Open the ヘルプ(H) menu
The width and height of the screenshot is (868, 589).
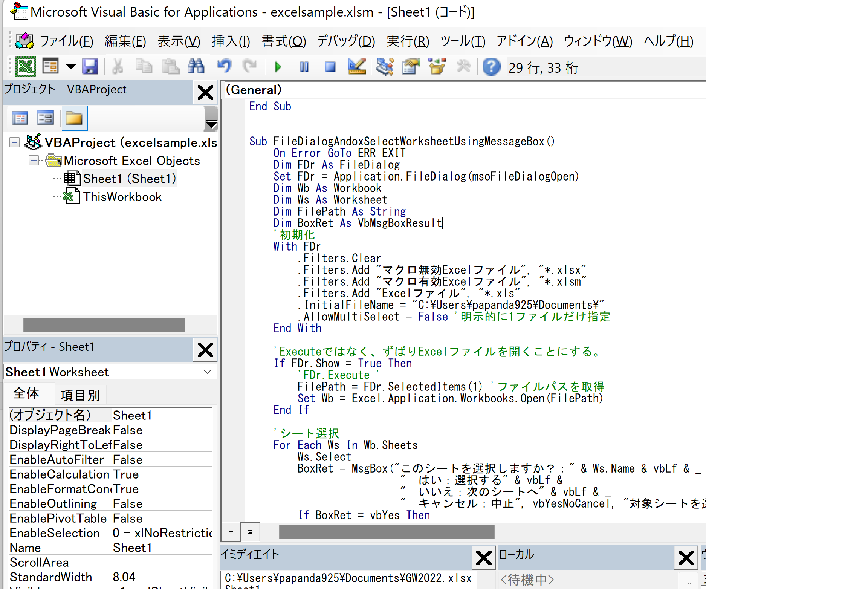(669, 41)
